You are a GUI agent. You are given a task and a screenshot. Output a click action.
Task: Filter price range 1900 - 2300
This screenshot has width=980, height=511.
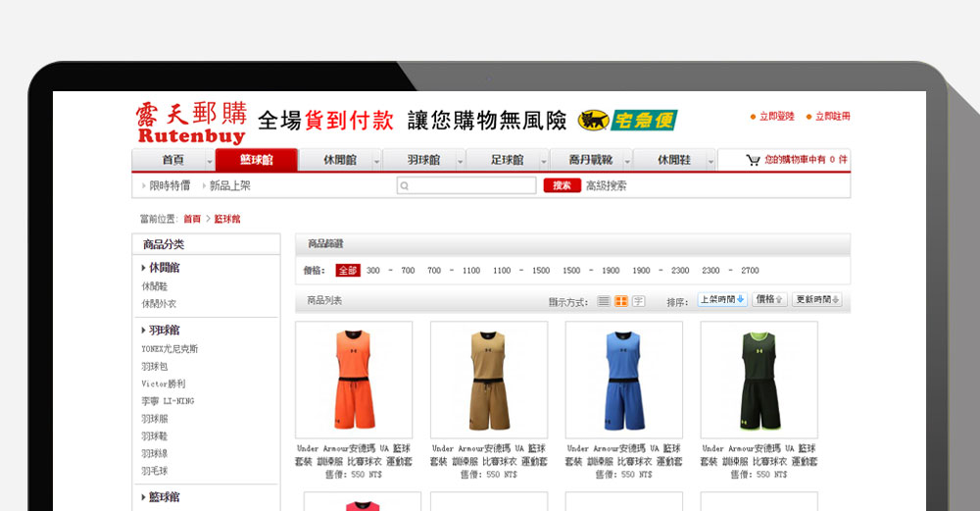661,271
